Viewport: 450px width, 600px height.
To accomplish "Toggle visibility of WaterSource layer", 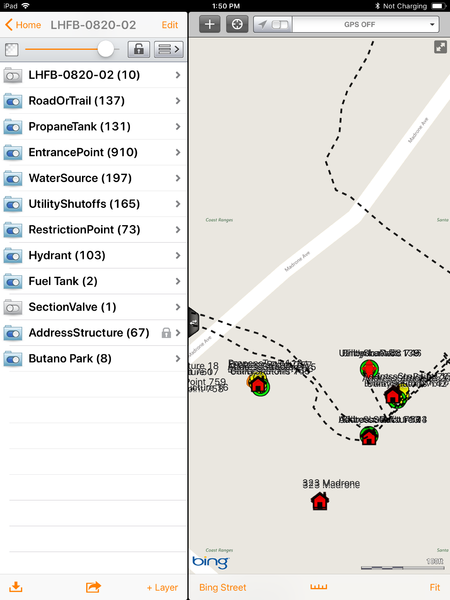I will point(13,178).
